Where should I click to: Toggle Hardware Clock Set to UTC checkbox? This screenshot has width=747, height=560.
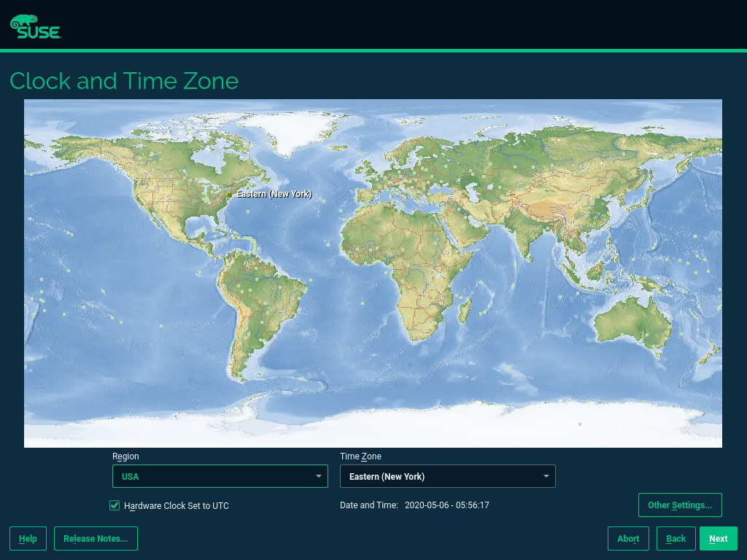[115, 505]
